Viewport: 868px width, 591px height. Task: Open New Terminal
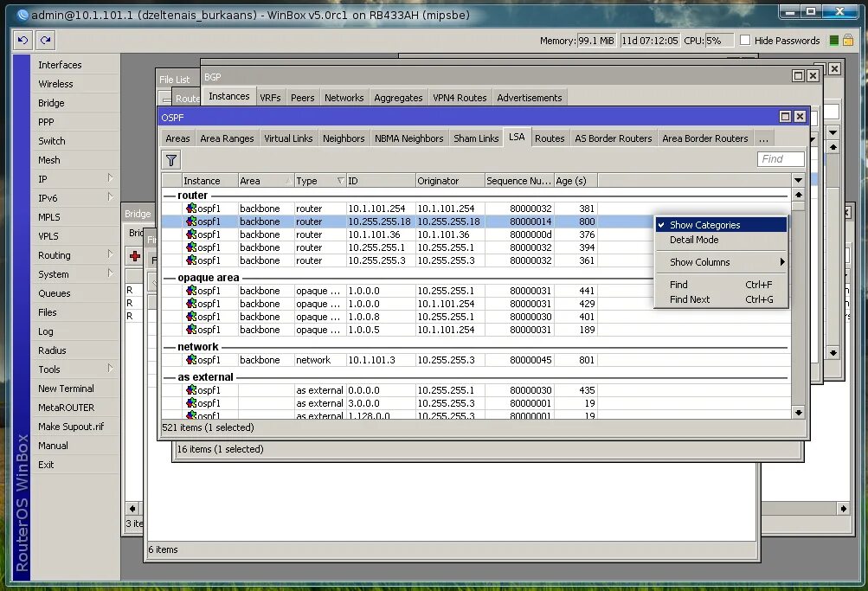[76, 389]
